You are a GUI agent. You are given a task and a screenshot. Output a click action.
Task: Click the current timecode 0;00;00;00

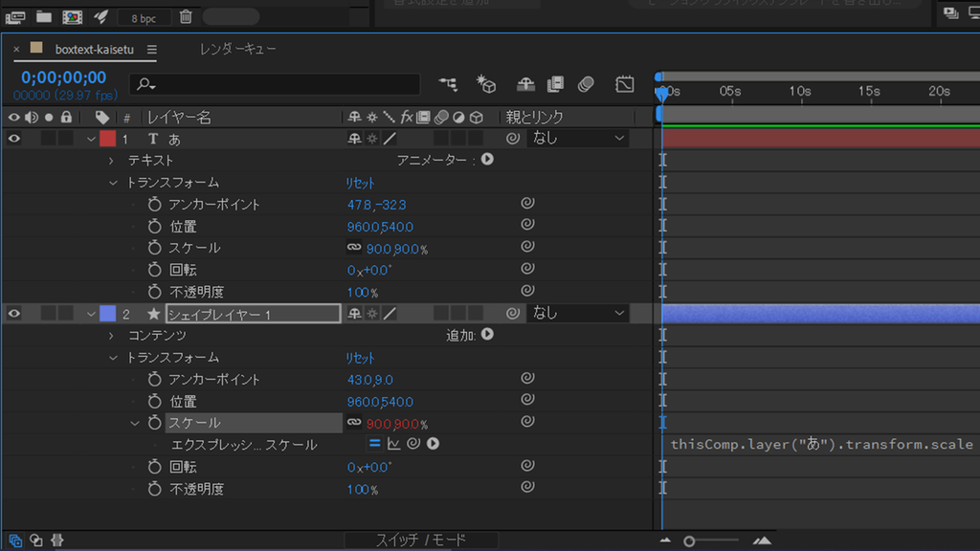click(63, 77)
